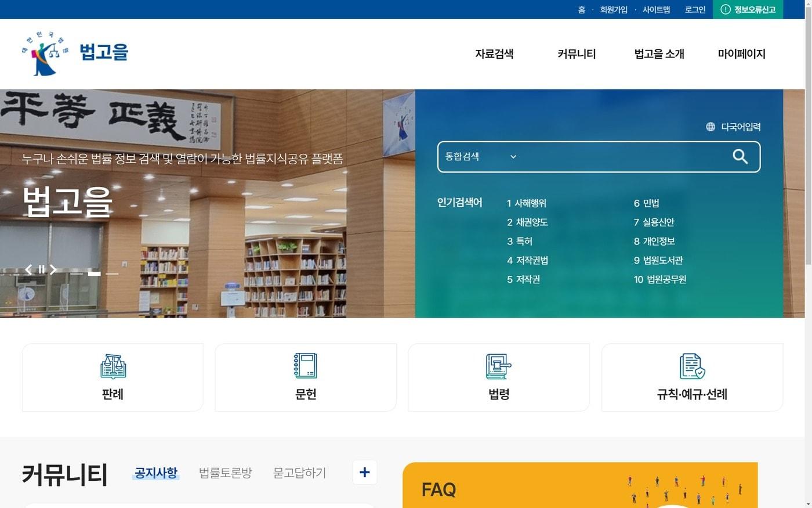Image resolution: width=812 pixels, height=508 pixels.
Task: Show the previous banner slide
Action: pyautogui.click(x=28, y=269)
